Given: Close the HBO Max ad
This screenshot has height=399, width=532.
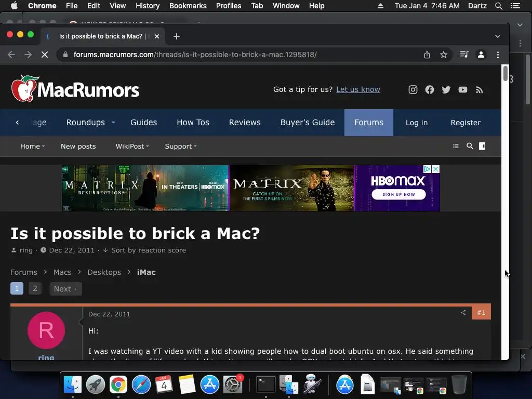Looking at the screenshot, I should (436, 169).
